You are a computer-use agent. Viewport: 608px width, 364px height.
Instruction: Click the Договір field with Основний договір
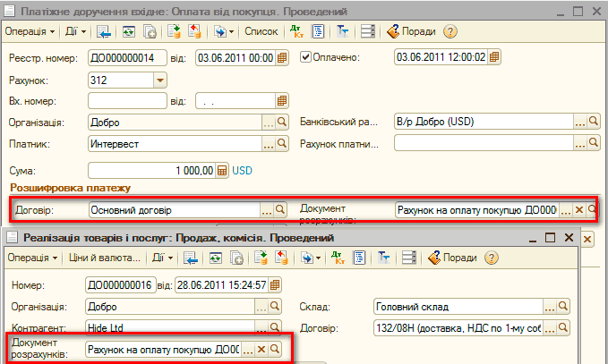173,210
